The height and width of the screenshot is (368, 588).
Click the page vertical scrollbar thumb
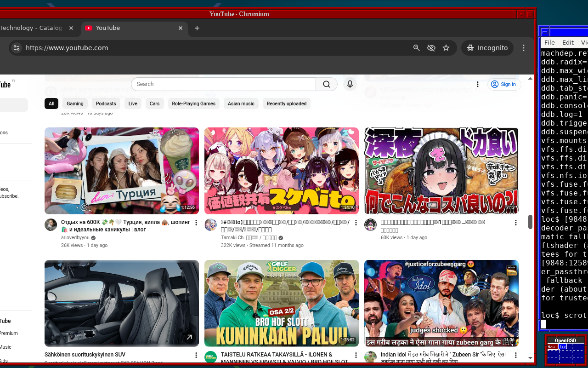(x=530, y=221)
